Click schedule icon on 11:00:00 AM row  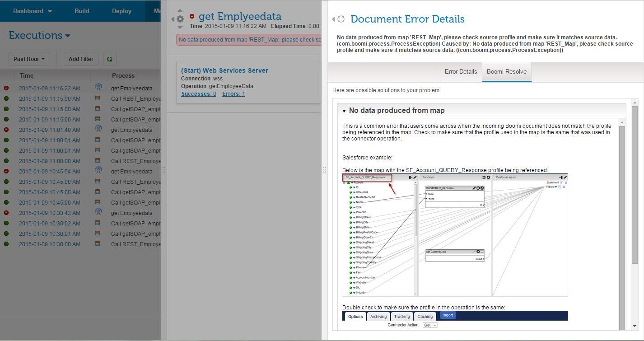[x=97, y=160]
